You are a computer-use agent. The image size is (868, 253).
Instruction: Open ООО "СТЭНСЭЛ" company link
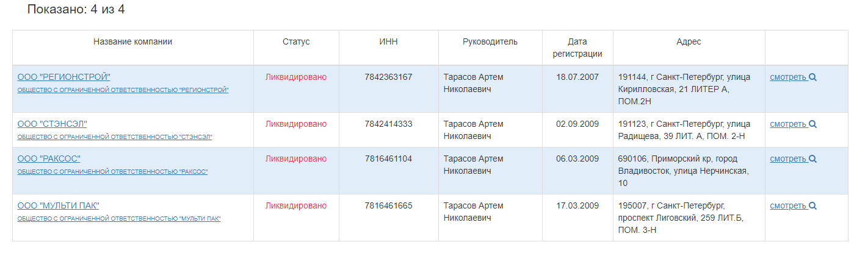pyautogui.click(x=52, y=124)
